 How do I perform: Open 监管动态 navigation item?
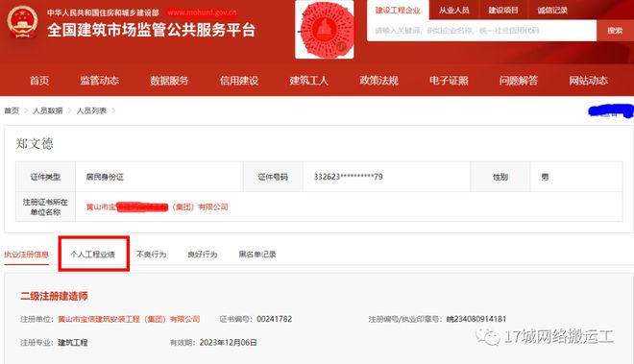[100, 81]
